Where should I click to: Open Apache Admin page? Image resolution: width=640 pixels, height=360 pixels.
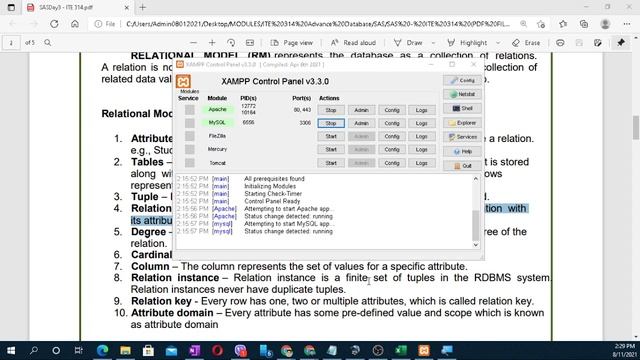pos(362,110)
